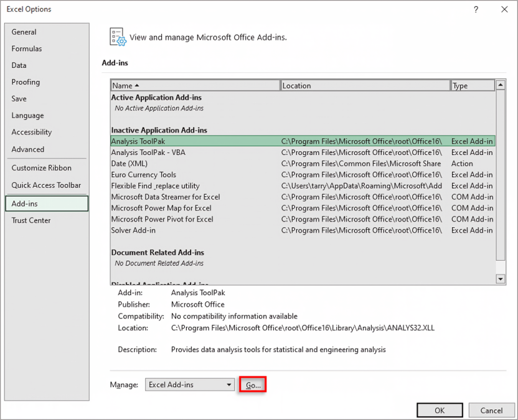The height and width of the screenshot is (420, 518).
Task: Click the add-in list vertical scrollbar thumb
Action: [x=501, y=175]
